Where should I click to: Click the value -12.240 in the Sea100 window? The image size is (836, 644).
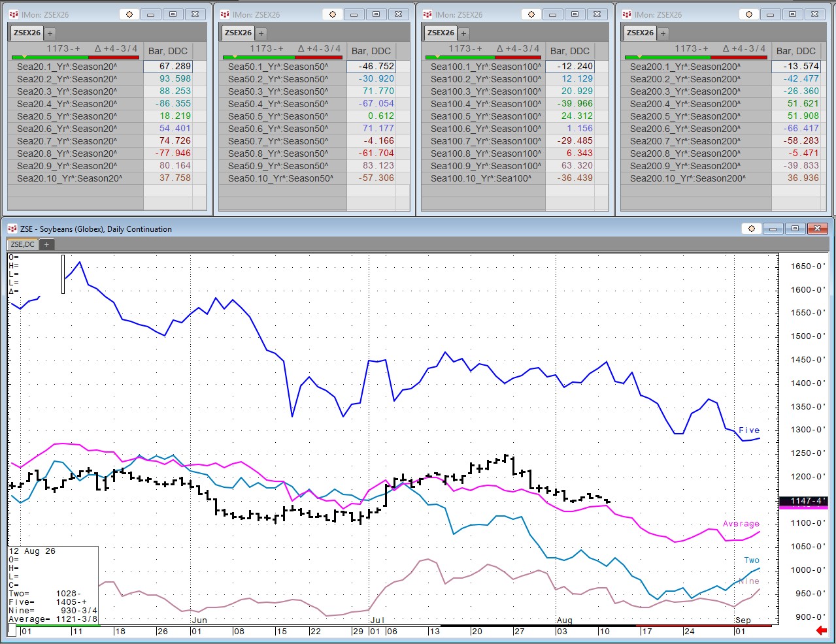570,67
